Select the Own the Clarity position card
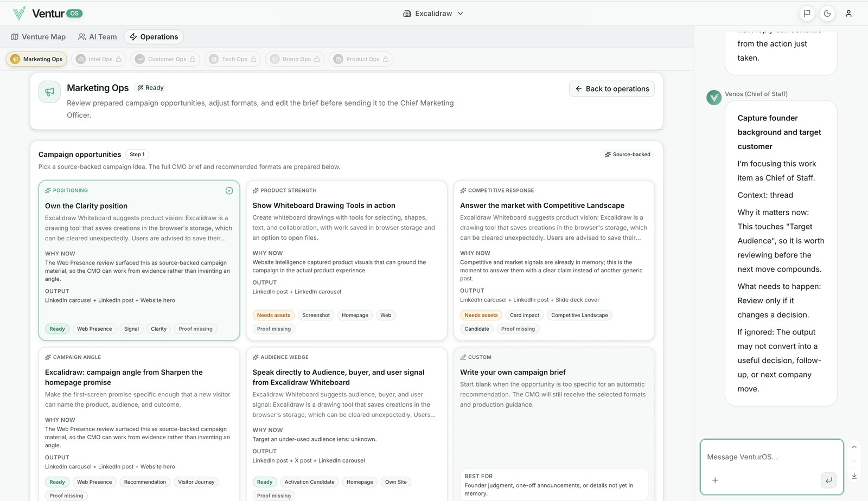Viewport: 868px width, 501px height. click(139, 260)
